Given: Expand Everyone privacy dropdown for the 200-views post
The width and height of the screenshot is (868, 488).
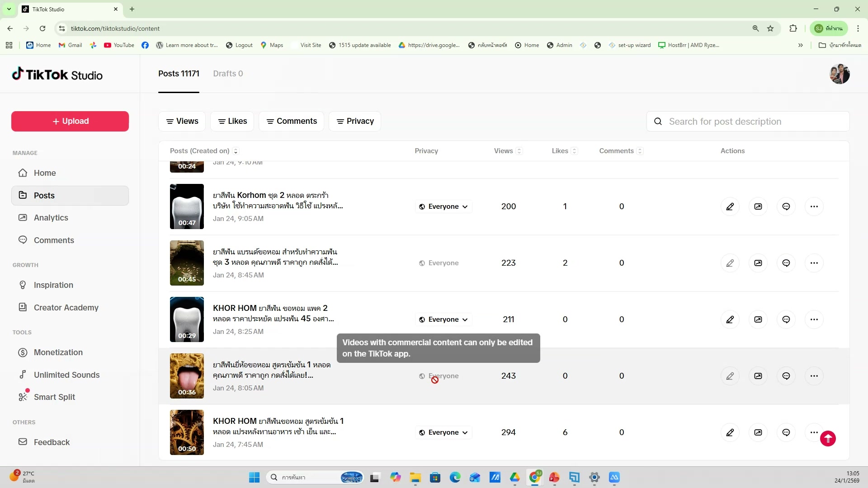Looking at the screenshot, I should (443, 206).
